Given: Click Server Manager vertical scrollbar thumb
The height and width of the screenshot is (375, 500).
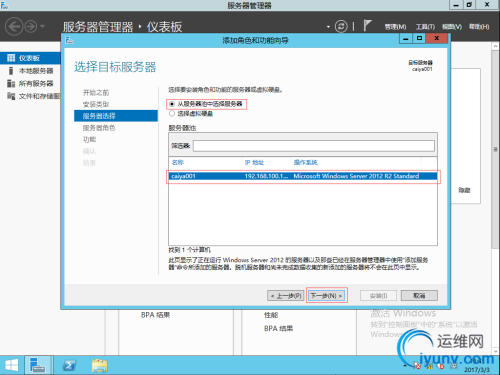Looking at the screenshot, I should [496, 149].
